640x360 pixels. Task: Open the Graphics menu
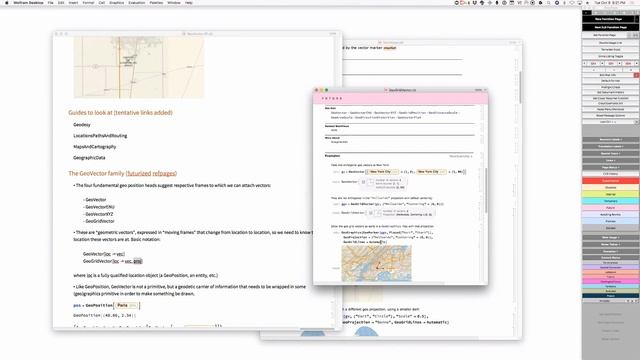point(116,2)
